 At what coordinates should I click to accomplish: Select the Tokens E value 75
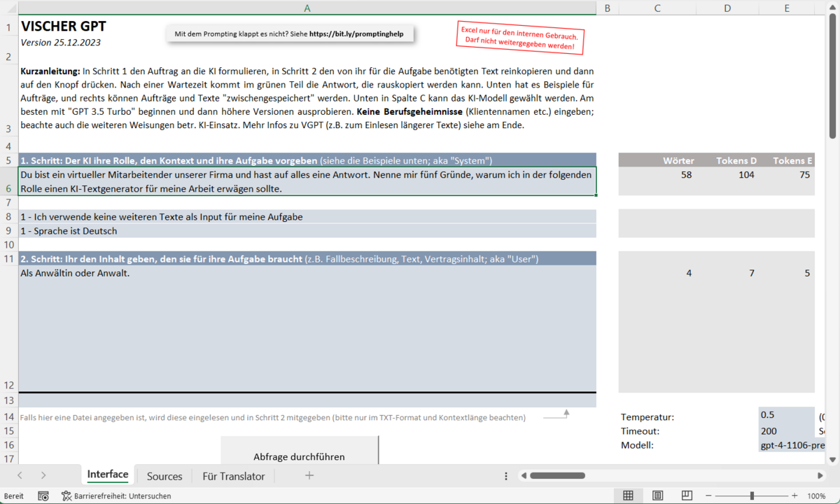[x=804, y=175]
